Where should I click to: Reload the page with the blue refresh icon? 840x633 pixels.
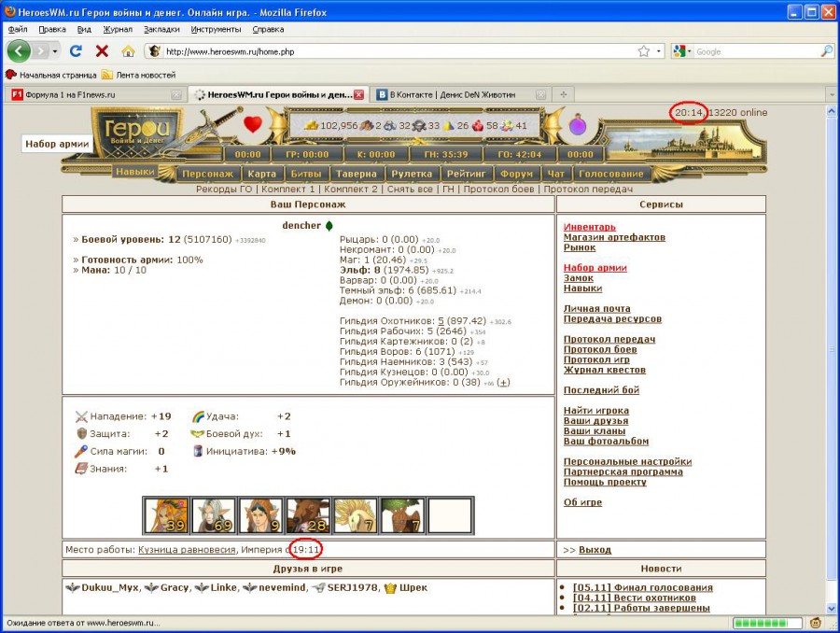(x=76, y=51)
